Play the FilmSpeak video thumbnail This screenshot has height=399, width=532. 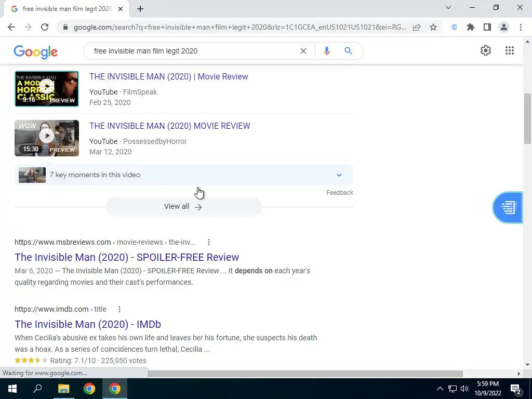pyautogui.click(x=46, y=88)
